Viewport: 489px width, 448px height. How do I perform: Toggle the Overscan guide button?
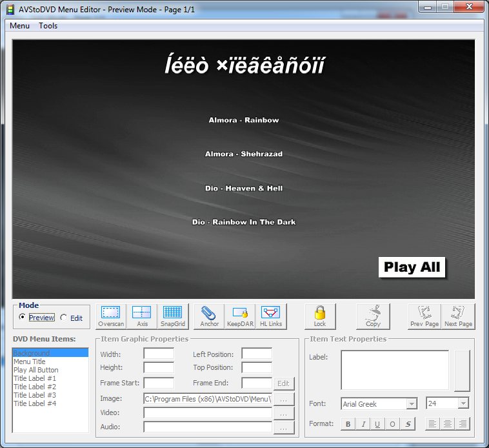click(111, 316)
